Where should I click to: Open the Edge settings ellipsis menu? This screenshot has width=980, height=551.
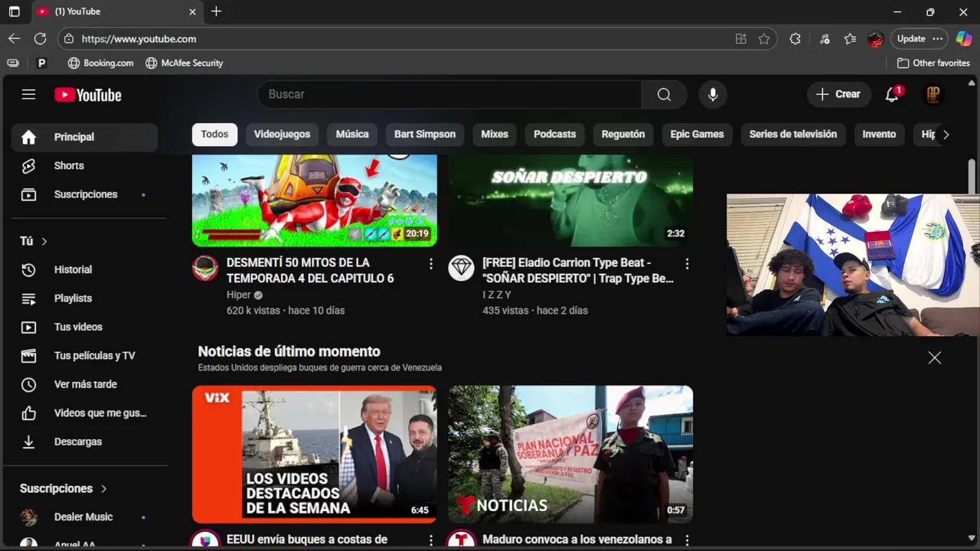(x=938, y=38)
